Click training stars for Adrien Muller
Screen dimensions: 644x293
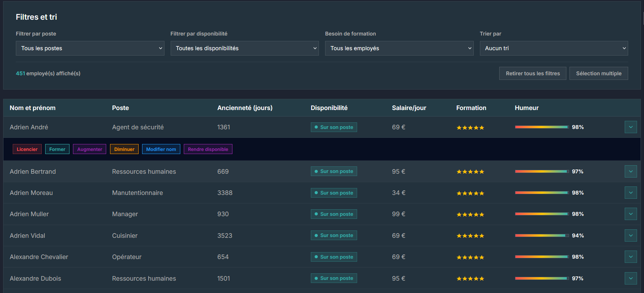(470, 214)
